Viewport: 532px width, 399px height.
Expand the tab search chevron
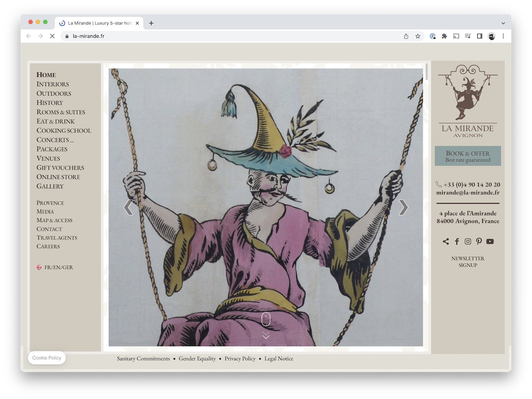[503, 23]
